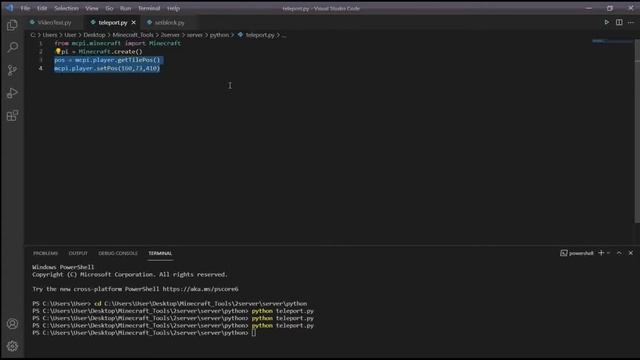Click the VS Code logo icon
The height and width of the screenshot is (360, 640).
click(x=9, y=8)
